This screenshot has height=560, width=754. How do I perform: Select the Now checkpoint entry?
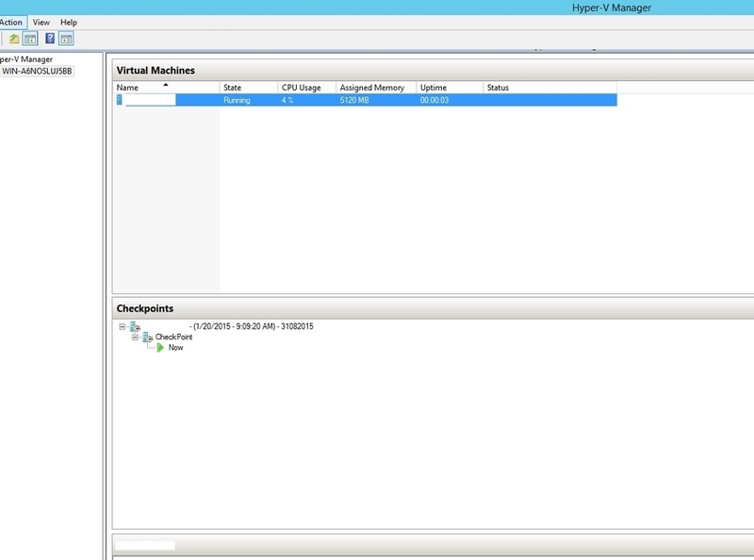point(175,347)
